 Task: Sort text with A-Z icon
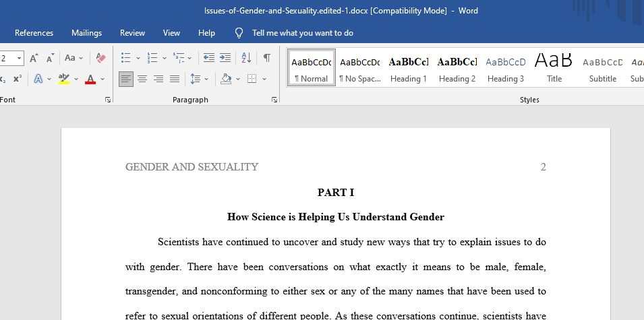tap(246, 58)
